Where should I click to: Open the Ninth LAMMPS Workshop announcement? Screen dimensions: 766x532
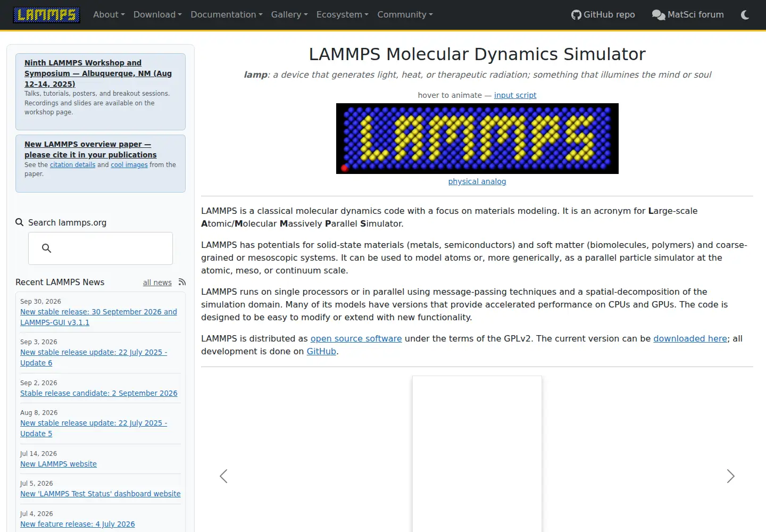[x=98, y=73]
